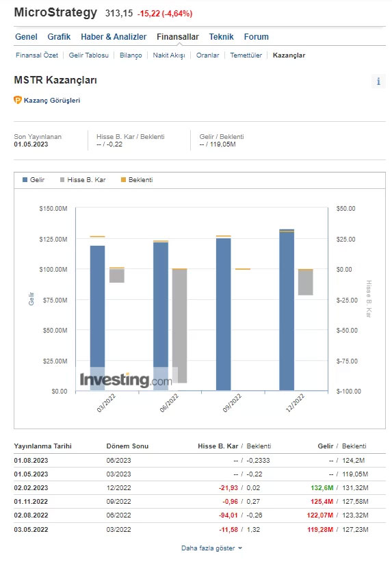Click the 01.08.2023 release date row
Viewport: 392px width, 562px height.
coord(200,461)
